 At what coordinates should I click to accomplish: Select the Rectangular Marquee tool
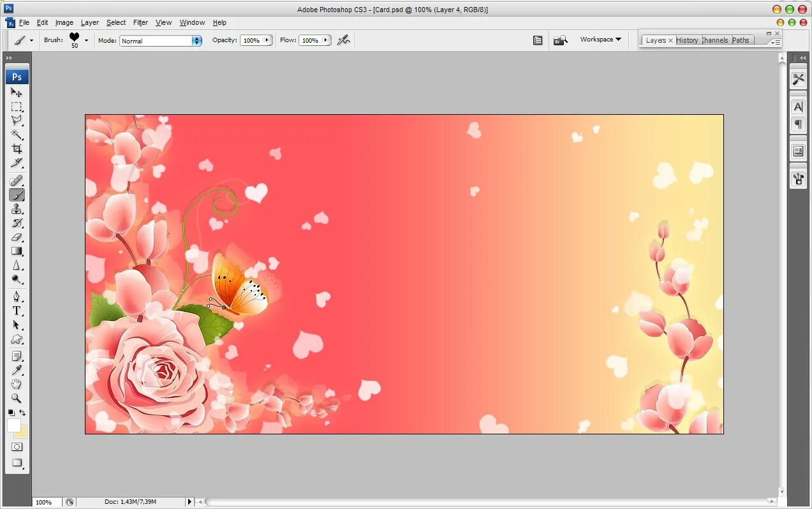[17, 107]
